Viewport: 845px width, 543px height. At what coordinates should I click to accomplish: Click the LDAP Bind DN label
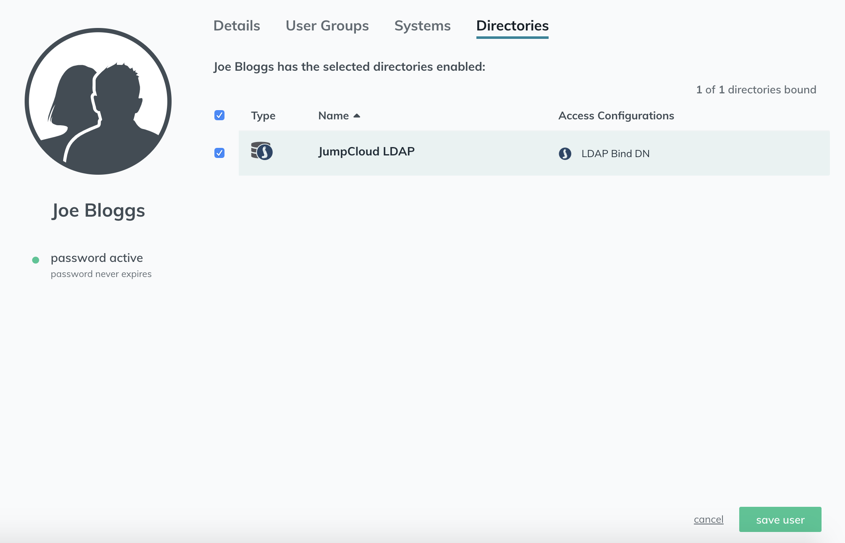point(615,154)
